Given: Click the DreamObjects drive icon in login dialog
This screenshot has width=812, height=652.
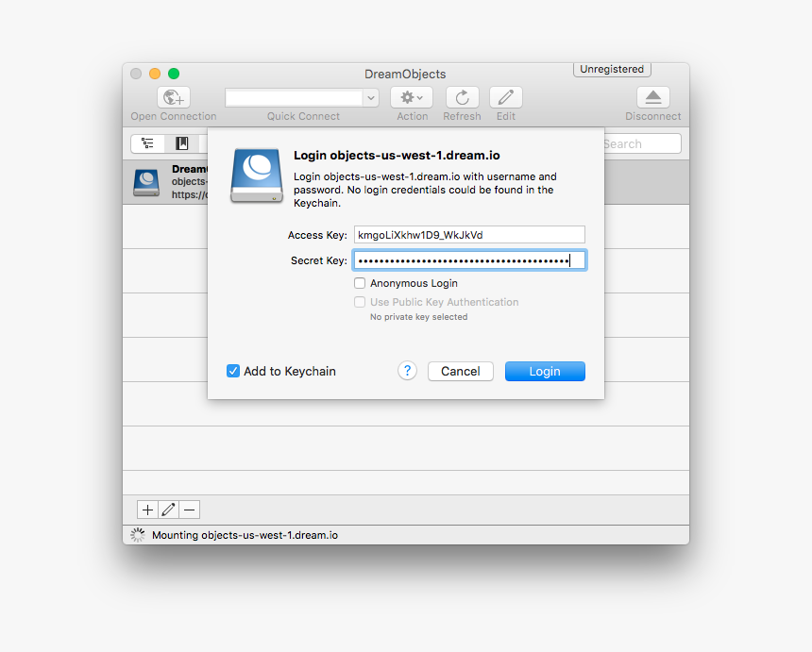Looking at the screenshot, I should (x=257, y=176).
